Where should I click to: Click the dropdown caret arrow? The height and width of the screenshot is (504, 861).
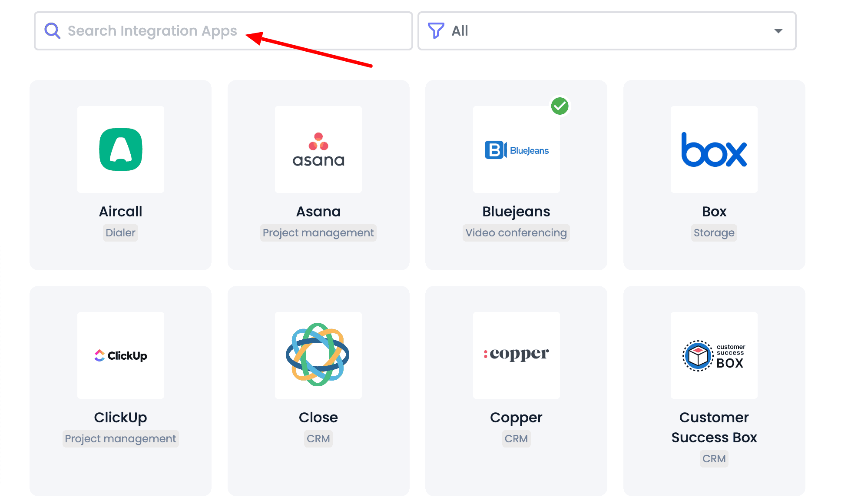(x=778, y=31)
